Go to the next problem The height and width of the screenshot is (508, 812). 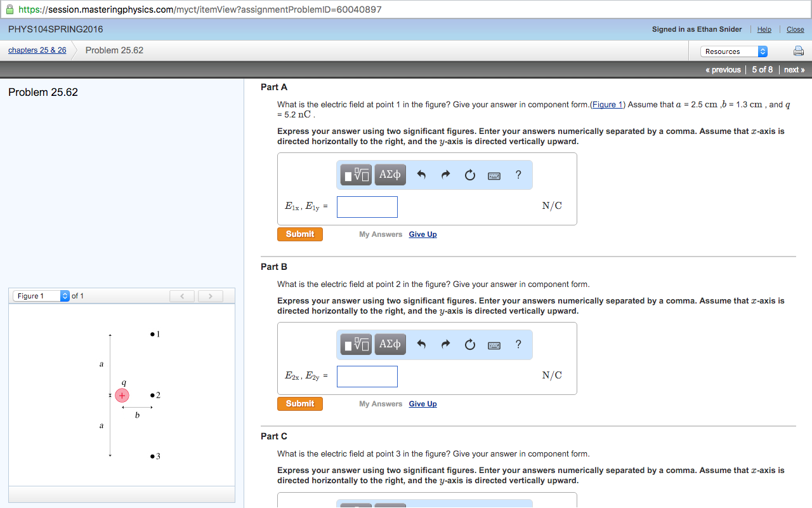point(794,70)
